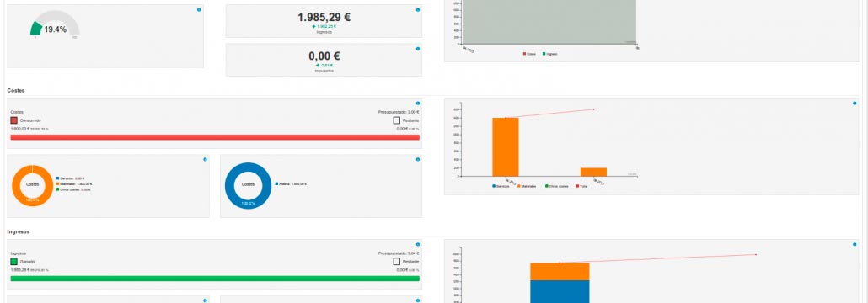The height and width of the screenshot is (303, 868).
Task: Click the tall orange bar in costs chart
Action: (x=506, y=146)
